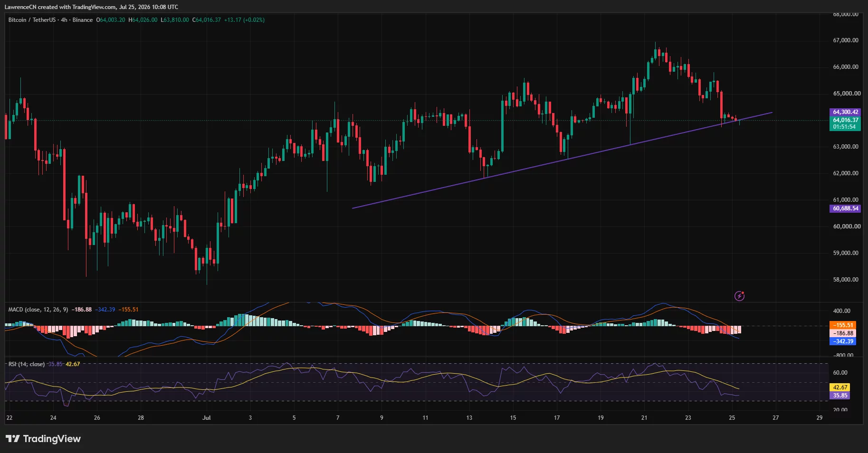Image resolution: width=868 pixels, height=453 pixels.
Task: Click the yellow 42.67 value in RSI legend
Action: tap(73, 364)
